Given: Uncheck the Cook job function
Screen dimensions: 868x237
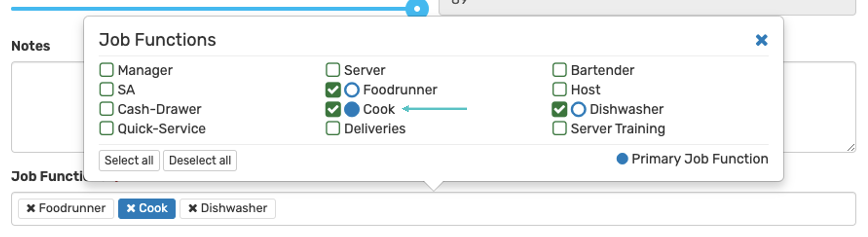Looking at the screenshot, I should point(333,109).
